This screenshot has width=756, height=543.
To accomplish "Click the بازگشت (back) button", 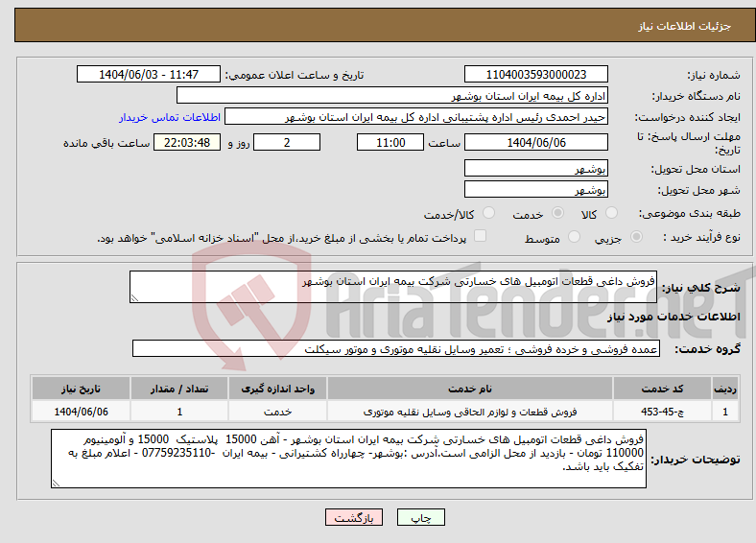I will 354,517.
